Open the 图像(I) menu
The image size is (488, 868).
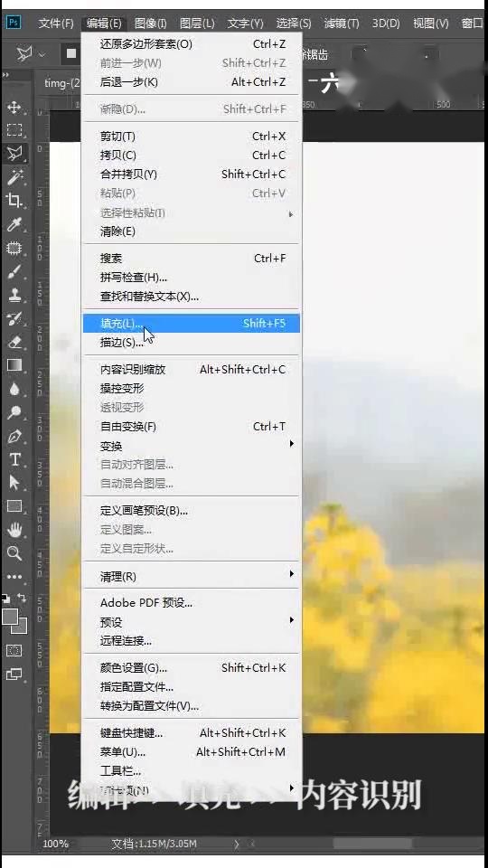(151, 24)
